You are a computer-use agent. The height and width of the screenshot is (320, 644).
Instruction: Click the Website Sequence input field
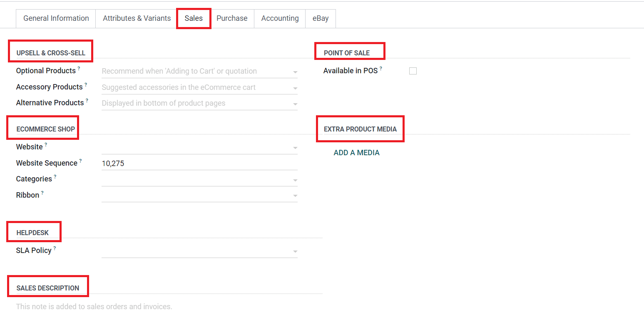pyautogui.click(x=199, y=164)
